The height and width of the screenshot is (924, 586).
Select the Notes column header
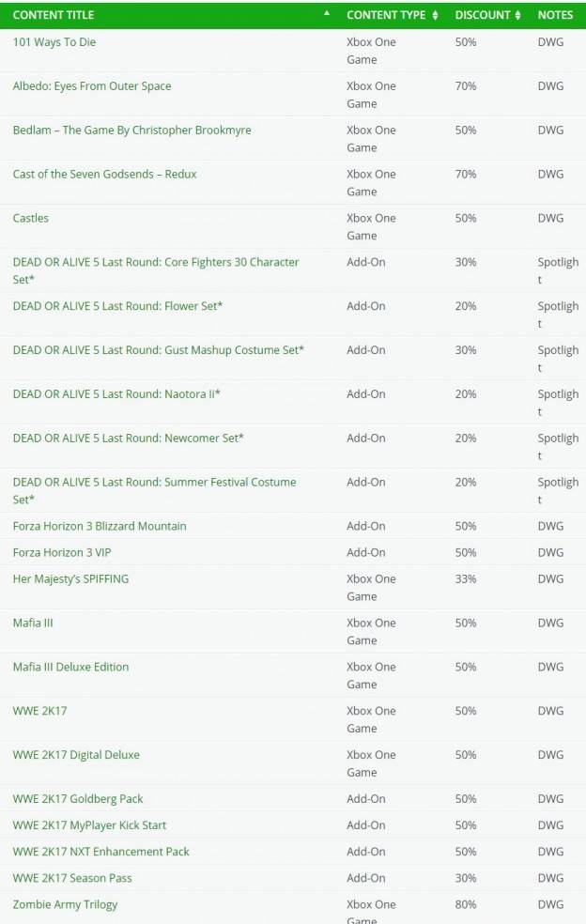tap(555, 15)
